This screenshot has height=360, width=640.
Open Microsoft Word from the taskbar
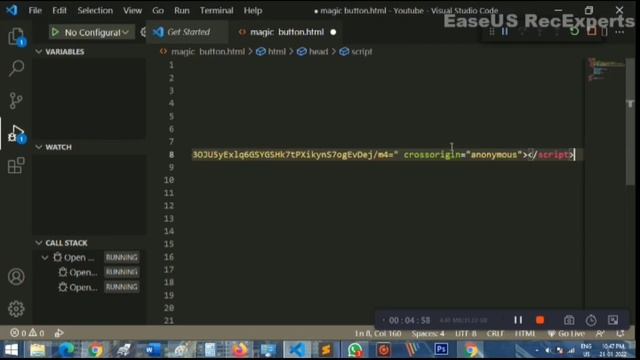[153, 350]
